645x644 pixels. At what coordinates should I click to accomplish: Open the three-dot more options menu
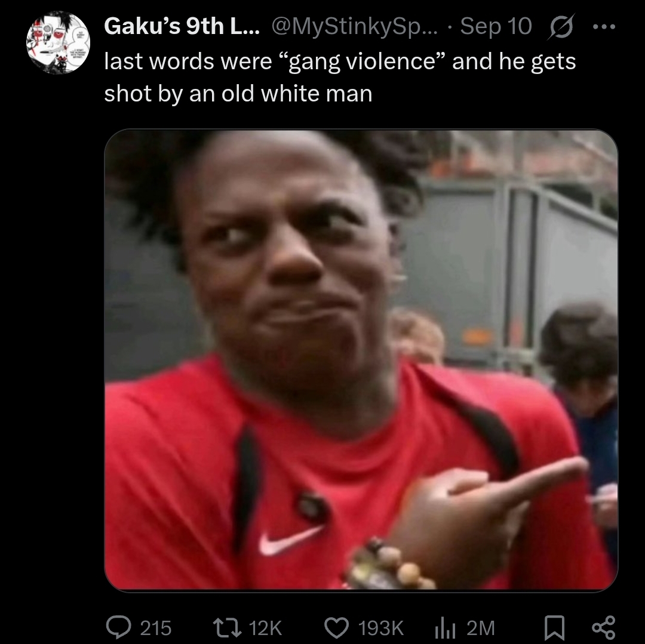(x=604, y=27)
